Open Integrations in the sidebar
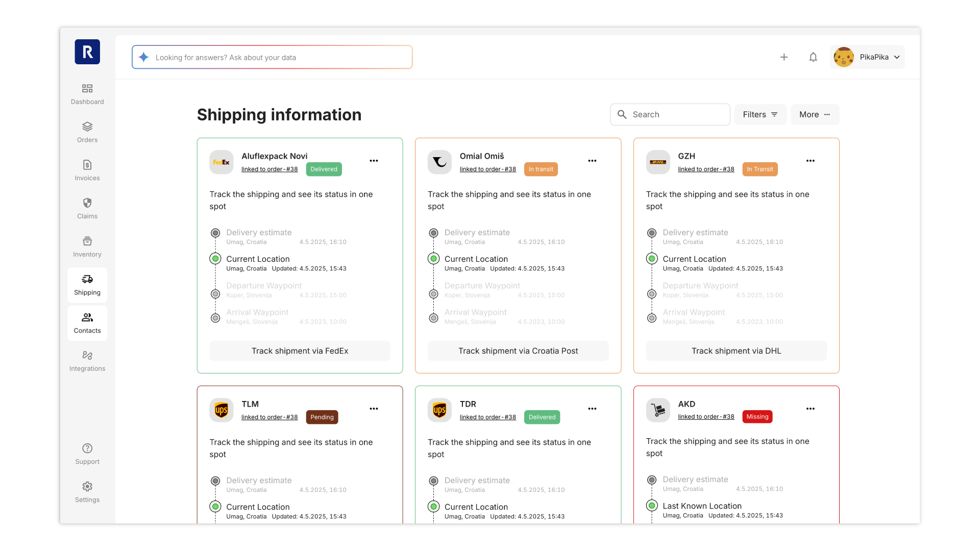Image resolution: width=980 pixels, height=551 pixels. [x=87, y=361]
